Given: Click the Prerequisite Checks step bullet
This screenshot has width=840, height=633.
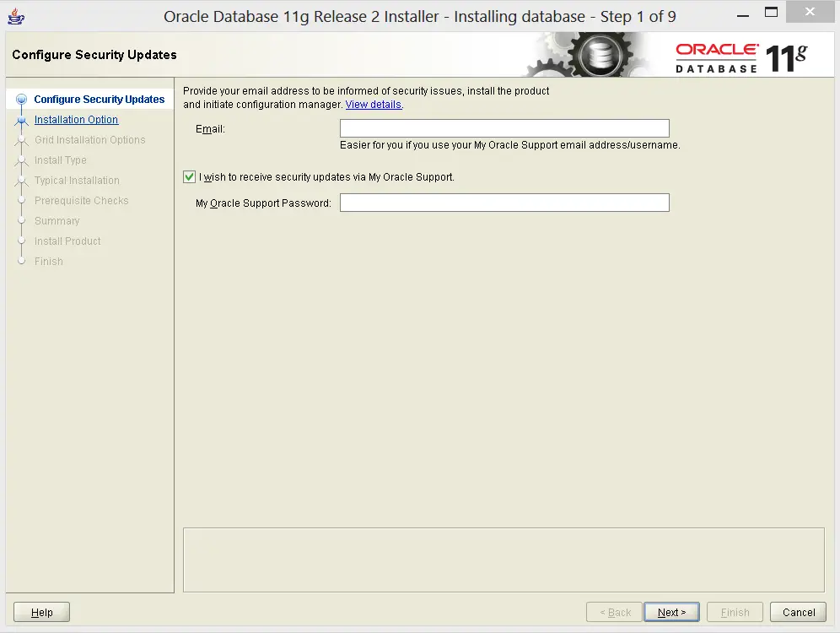Looking at the screenshot, I should click(22, 201).
